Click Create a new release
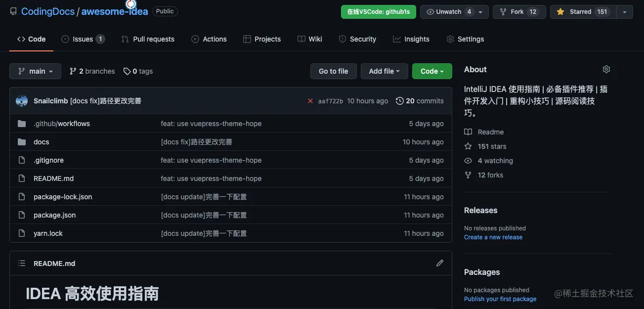Viewport: 644px width, 309px height. pyautogui.click(x=493, y=237)
